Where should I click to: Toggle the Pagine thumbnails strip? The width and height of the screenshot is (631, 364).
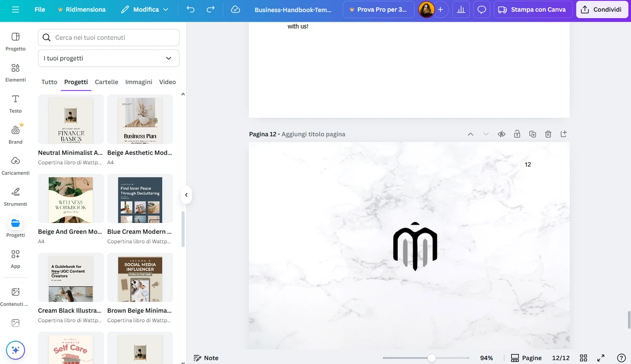tap(526, 358)
